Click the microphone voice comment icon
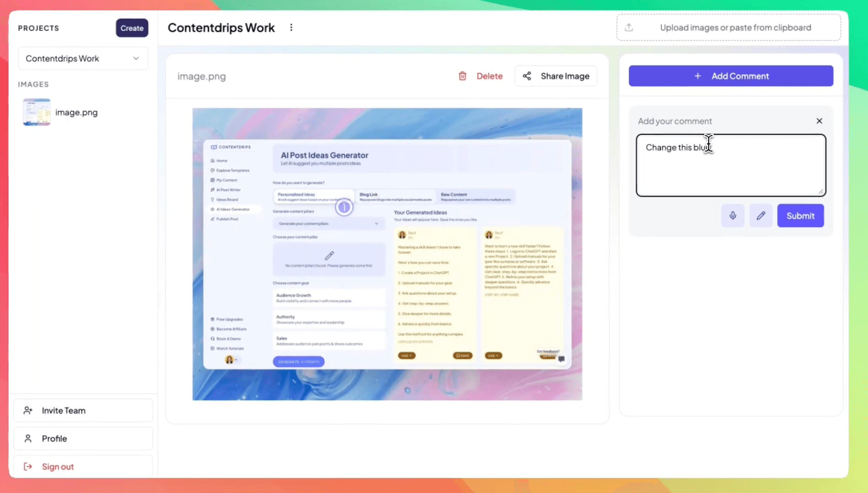 [x=733, y=216]
